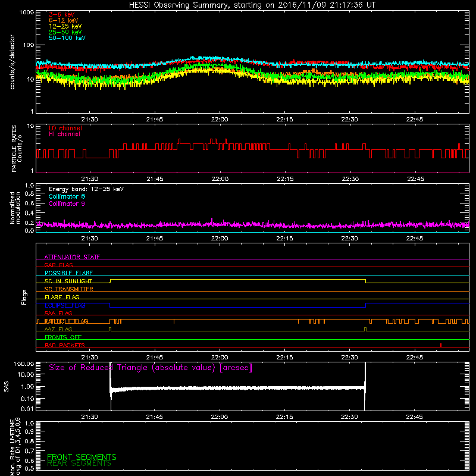This screenshot has width=476, height=476.
Task: Select the orange 6-12 keV legend label
Action: click(64, 20)
